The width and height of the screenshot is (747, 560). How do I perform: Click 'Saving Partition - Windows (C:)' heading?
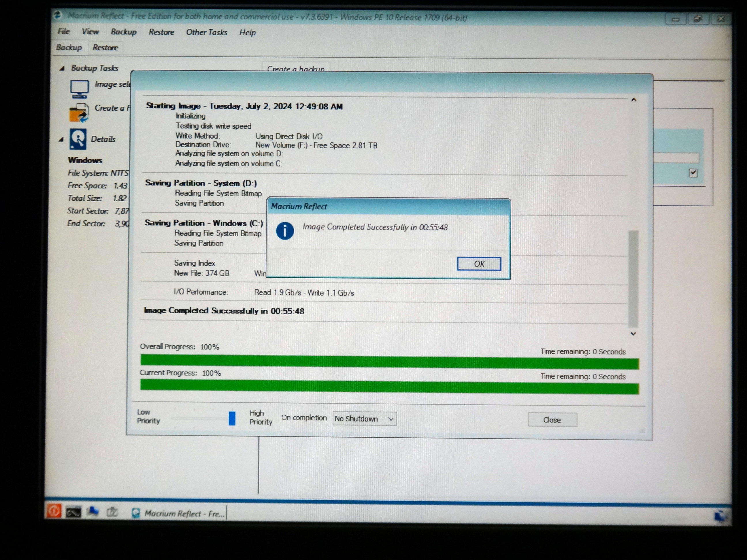pos(204,223)
